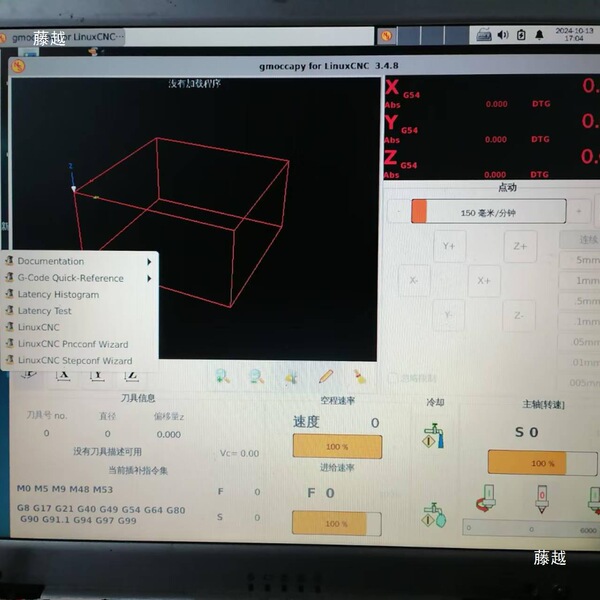Zoom in the preview with magnifier plus

pos(222,377)
